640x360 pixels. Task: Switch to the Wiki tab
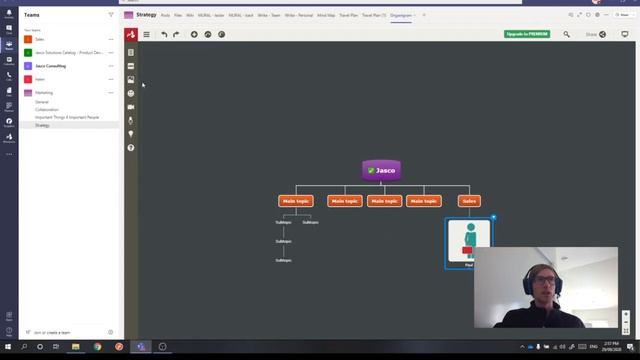point(190,15)
